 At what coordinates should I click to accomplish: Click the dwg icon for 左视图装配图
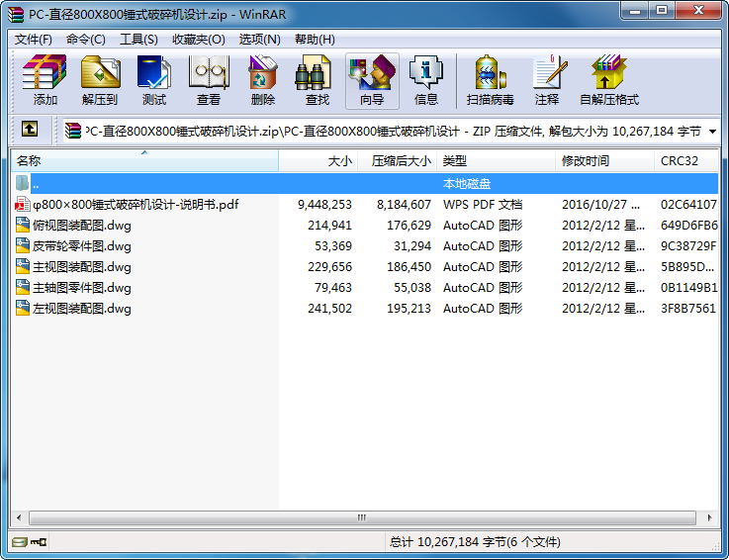(x=23, y=308)
